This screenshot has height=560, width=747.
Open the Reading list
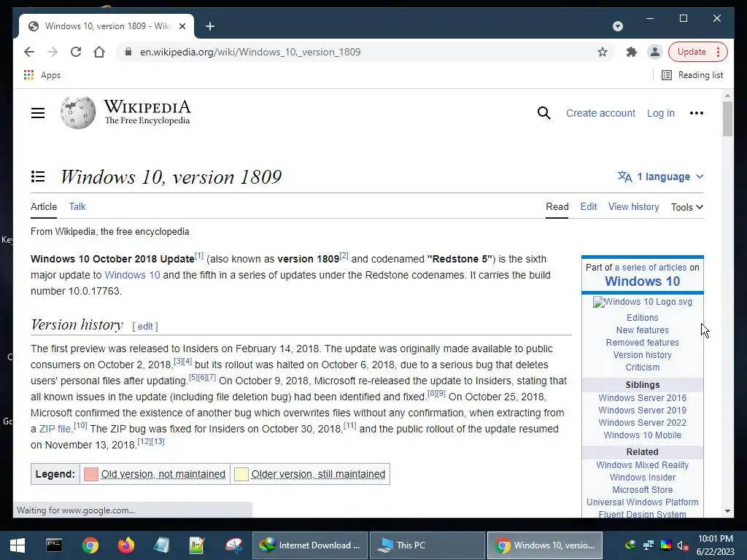click(x=693, y=75)
